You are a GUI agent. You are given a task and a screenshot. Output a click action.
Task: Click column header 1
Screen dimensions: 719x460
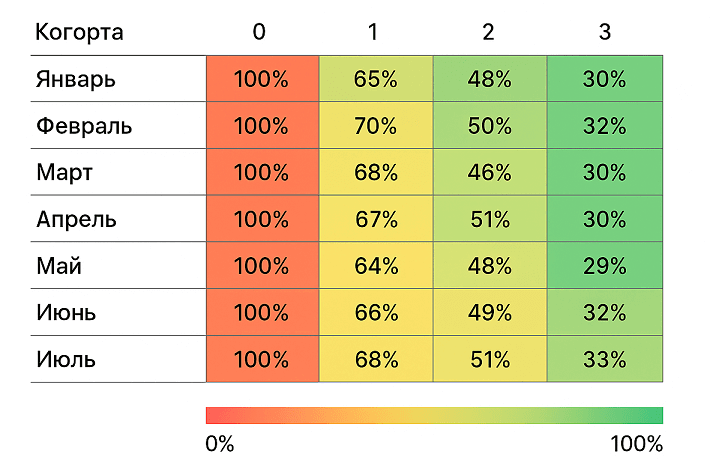[373, 32]
